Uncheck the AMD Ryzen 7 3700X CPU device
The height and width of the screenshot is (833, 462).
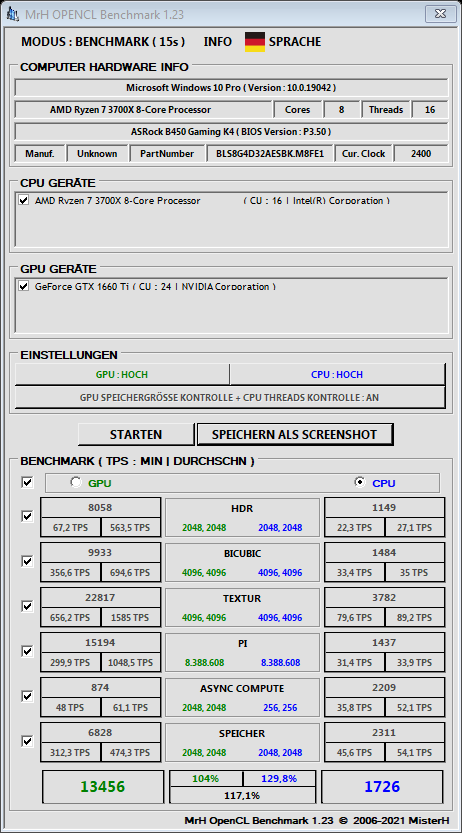[x=23, y=200]
